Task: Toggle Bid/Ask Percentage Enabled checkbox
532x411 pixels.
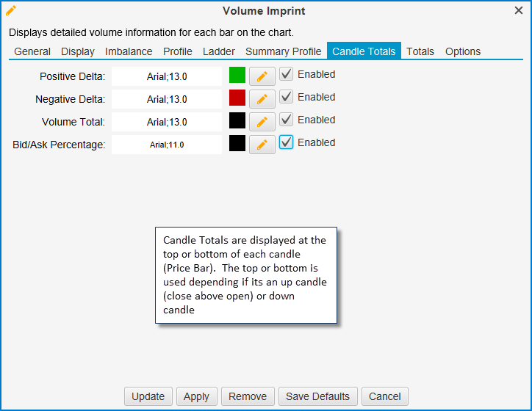Action: tap(287, 142)
